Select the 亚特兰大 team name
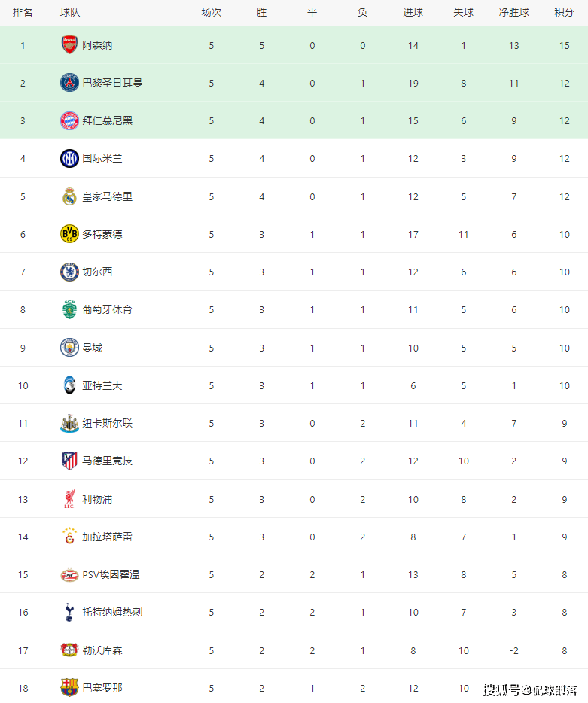The image size is (588, 703). coord(102,385)
